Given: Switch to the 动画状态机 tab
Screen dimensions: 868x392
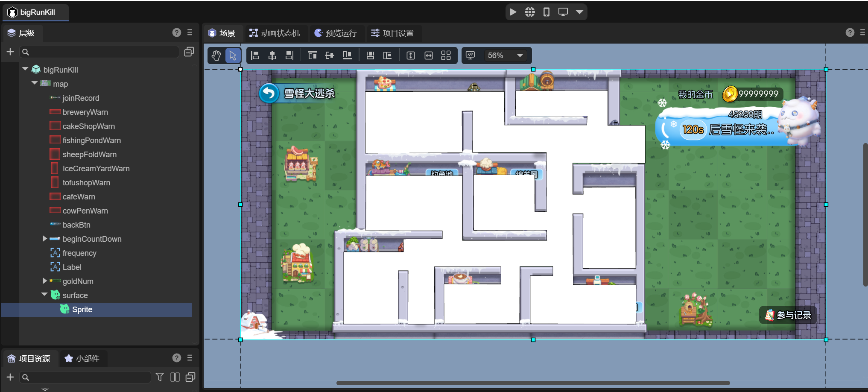Looking at the screenshot, I should (x=275, y=33).
